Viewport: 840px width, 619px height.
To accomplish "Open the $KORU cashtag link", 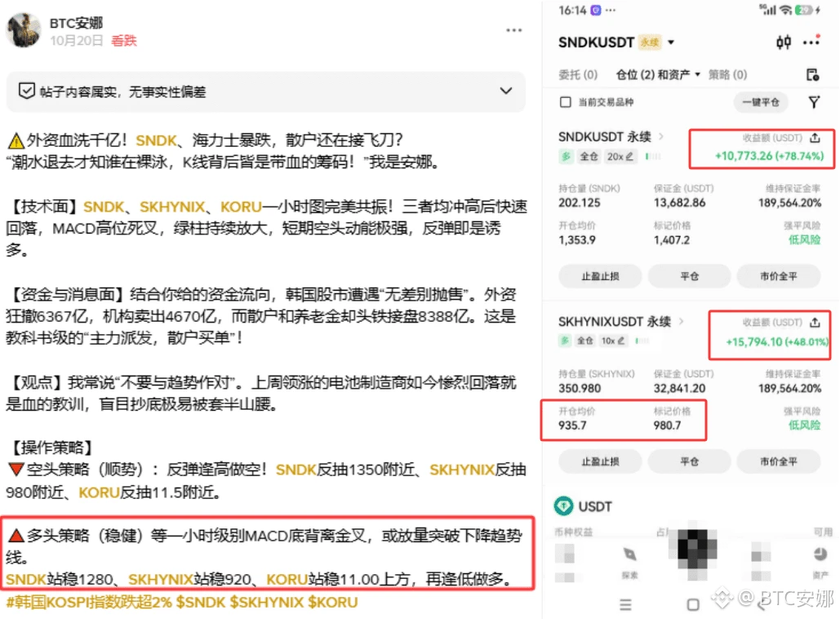I will (x=333, y=603).
